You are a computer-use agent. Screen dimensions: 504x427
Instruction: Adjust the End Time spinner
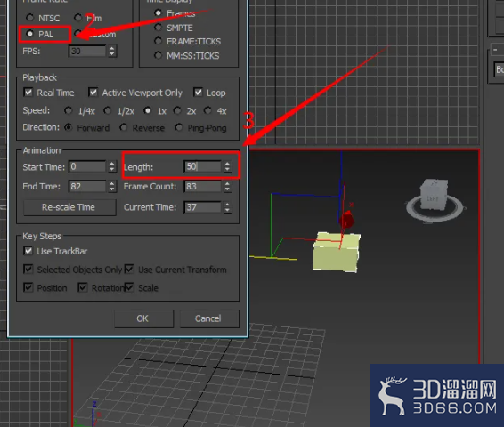pos(112,187)
